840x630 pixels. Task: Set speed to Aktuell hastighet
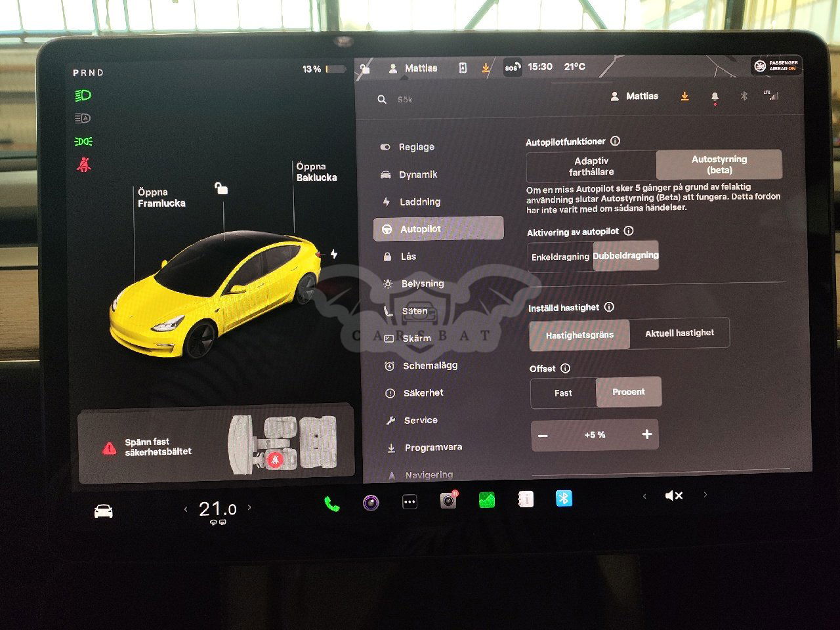tap(679, 333)
